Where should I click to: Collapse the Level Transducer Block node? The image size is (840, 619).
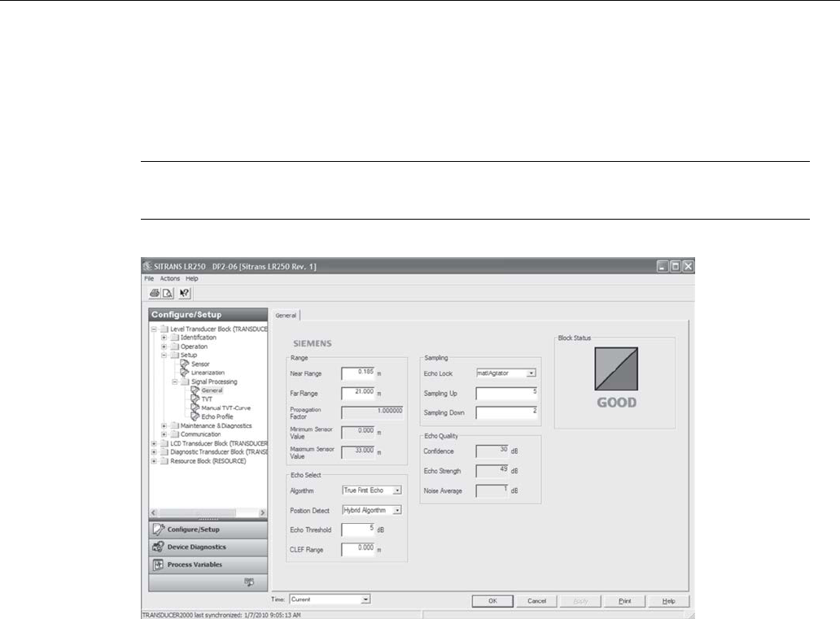[x=154, y=329]
